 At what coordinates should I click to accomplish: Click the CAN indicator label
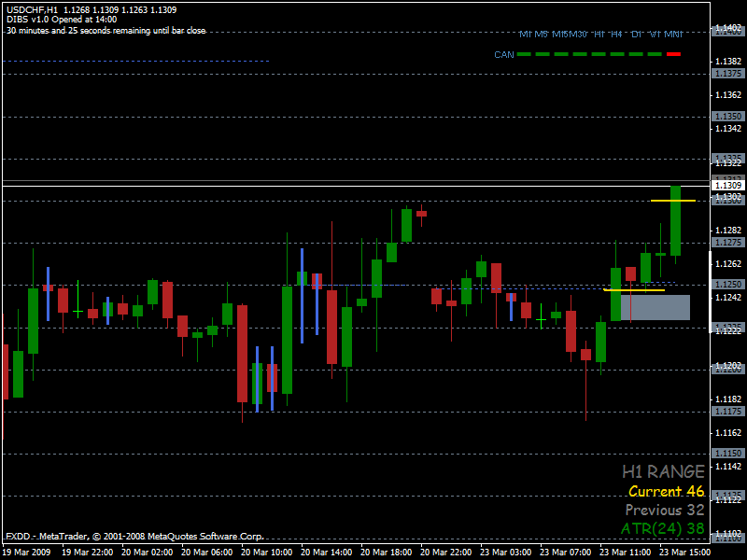(x=504, y=55)
